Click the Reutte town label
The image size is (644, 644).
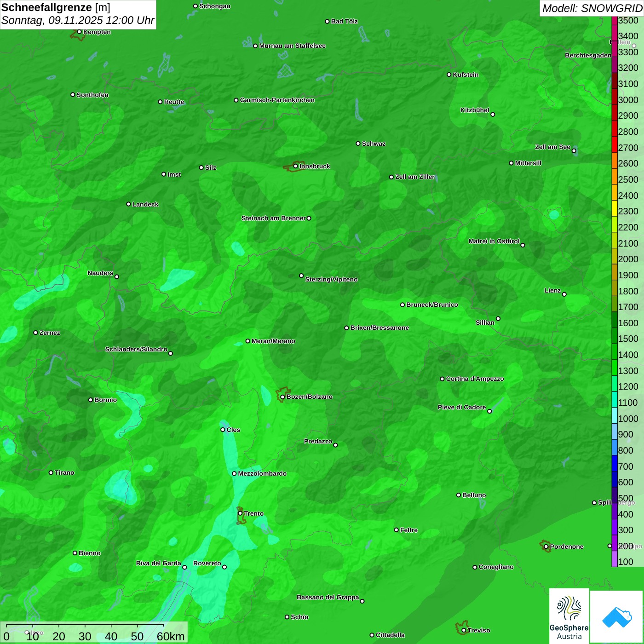(x=174, y=102)
